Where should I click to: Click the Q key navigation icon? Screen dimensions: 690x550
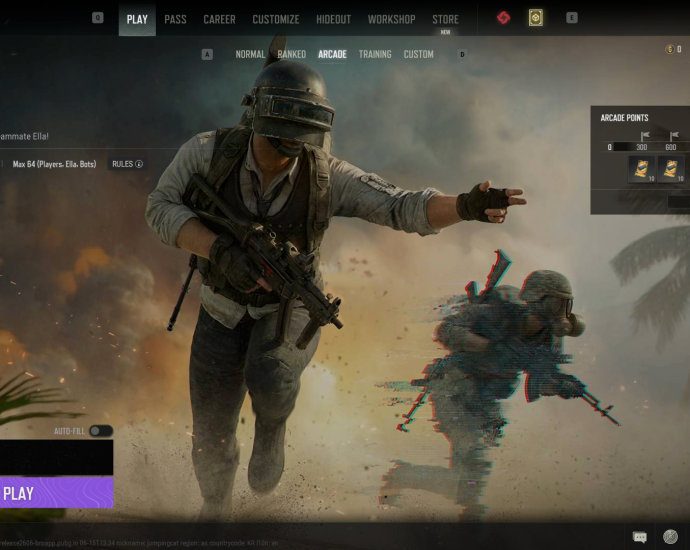click(98, 18)
